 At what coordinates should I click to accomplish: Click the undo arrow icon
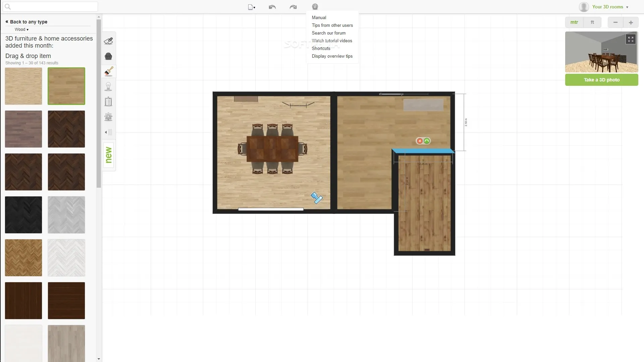tap(272, 7)
